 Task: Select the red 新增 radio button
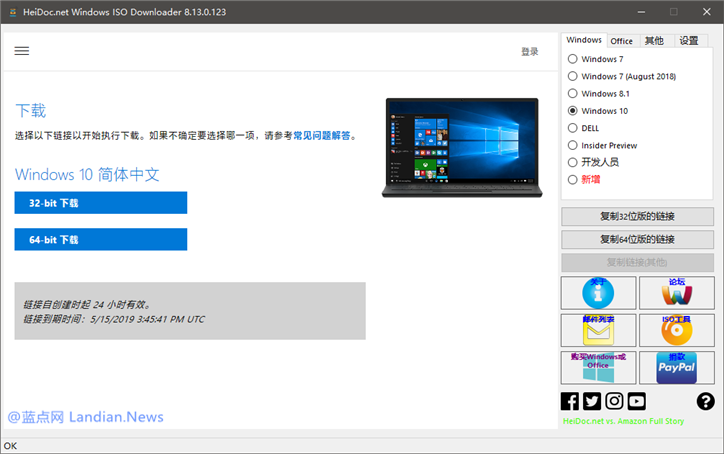click(x=573, y=180)
